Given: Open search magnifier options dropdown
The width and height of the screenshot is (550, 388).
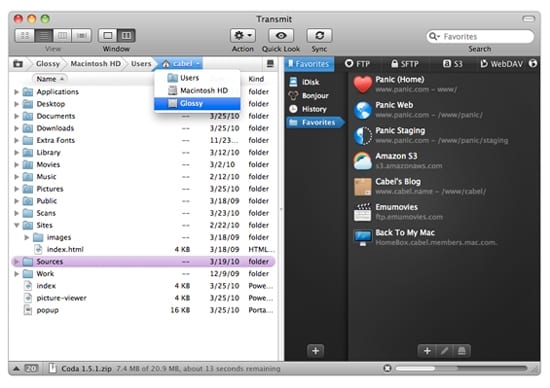Looking at the screenshot, I should tap(435, 36).
